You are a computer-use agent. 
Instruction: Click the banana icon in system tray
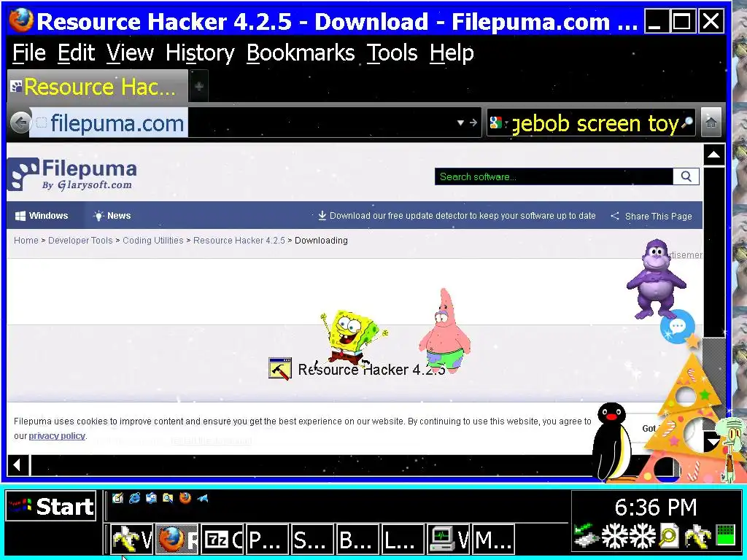click(x=697, y=536)
